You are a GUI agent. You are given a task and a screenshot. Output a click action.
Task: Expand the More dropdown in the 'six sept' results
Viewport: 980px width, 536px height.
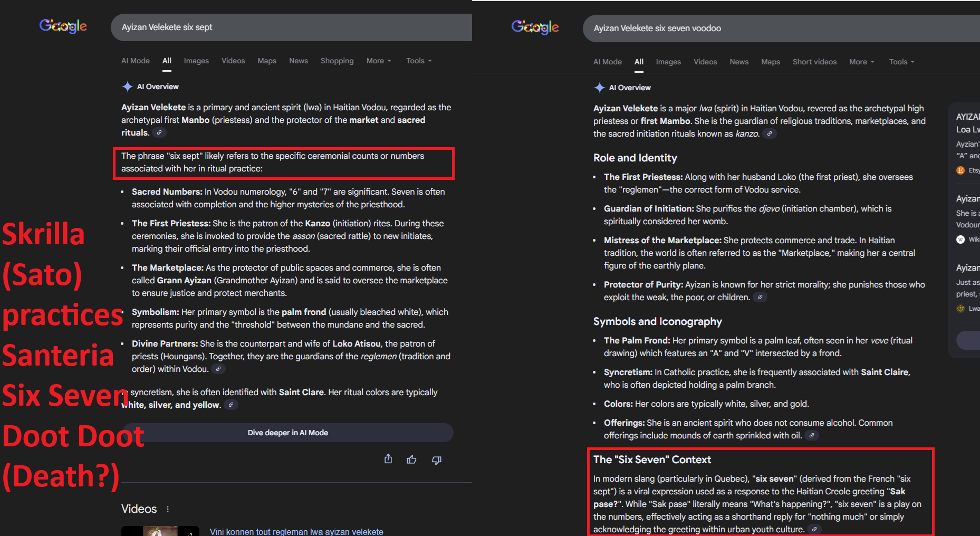(379, 61)
